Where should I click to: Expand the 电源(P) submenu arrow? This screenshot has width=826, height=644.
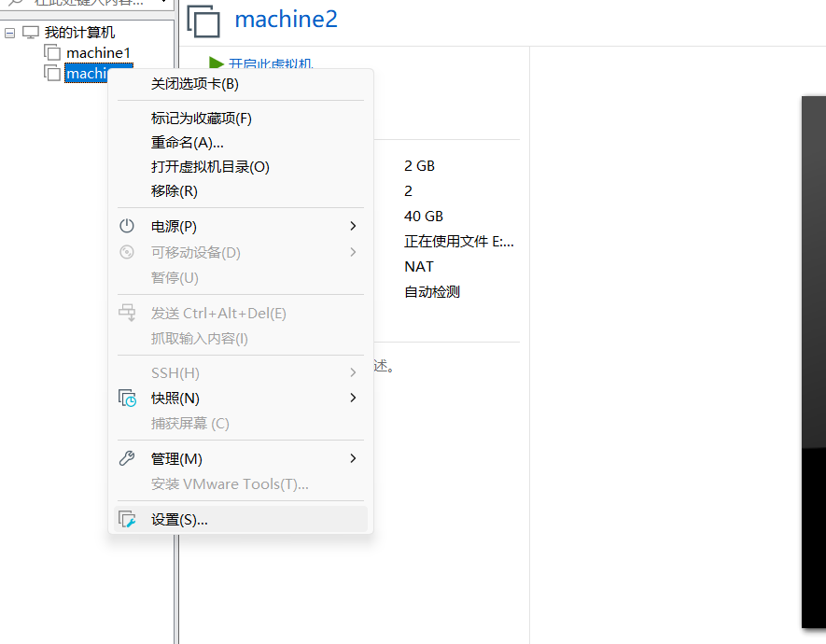(x=353, y=226)
